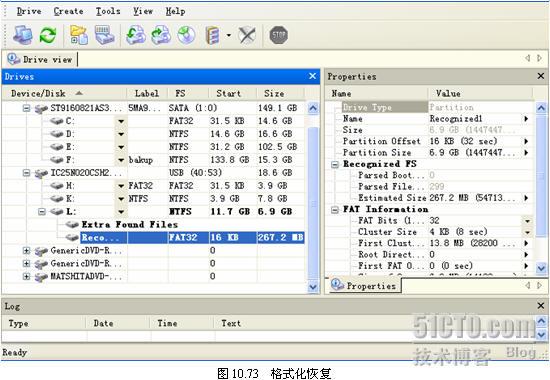Open the Drive menu
The image size is (550, 380).
pos(29,11)
